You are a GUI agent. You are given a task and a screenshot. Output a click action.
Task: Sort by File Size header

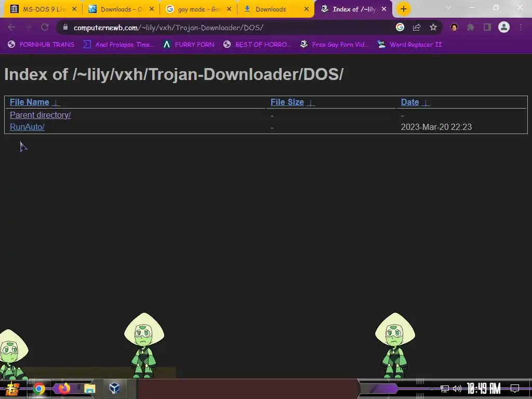287,102
